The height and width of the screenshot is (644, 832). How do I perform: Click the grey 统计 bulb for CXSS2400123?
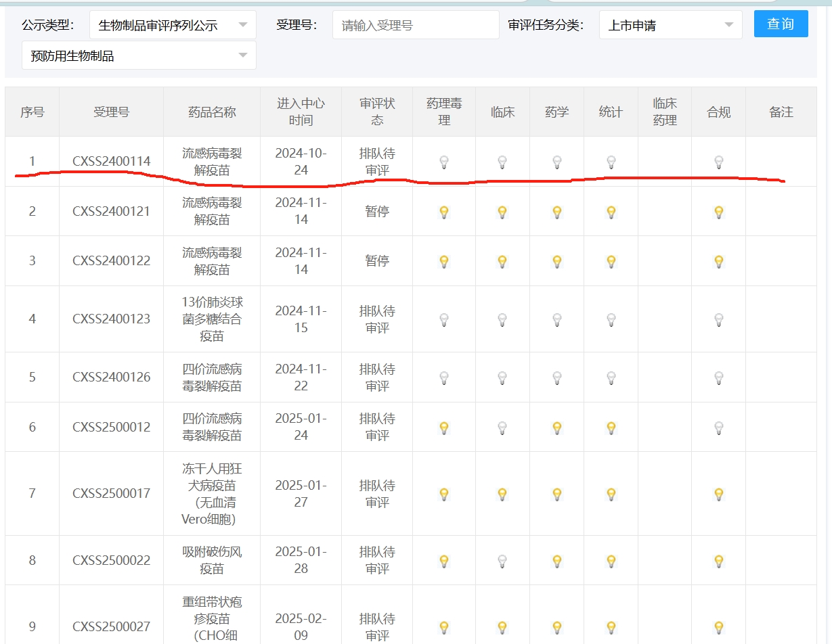[x=611, y=319]
